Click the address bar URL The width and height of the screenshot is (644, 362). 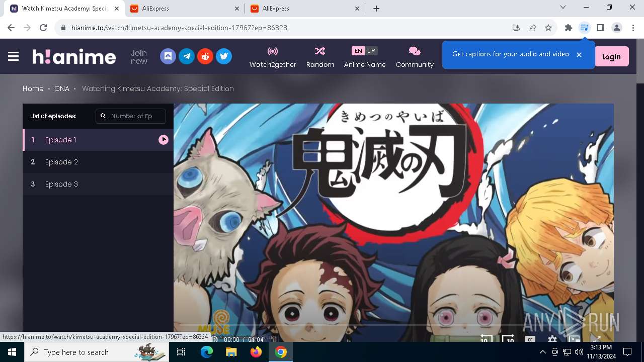point(179,28)
